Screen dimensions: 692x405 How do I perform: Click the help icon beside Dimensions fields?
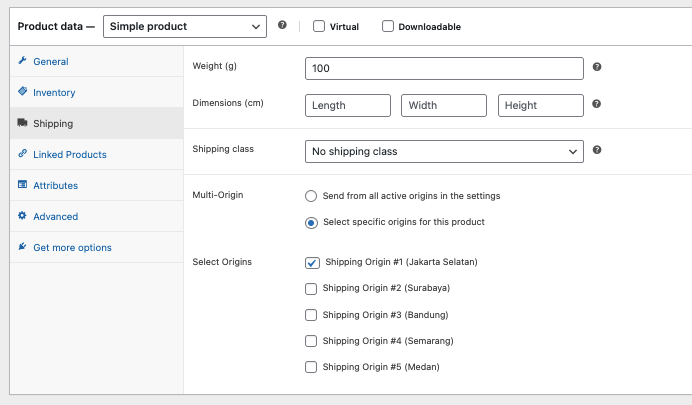[x=597, y=104]
